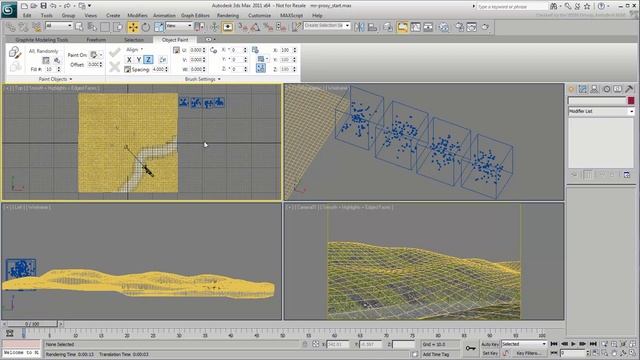
Task: Expand the Paint Objects panel arrow
Action: pyautogui.click(x=71, y=79)
